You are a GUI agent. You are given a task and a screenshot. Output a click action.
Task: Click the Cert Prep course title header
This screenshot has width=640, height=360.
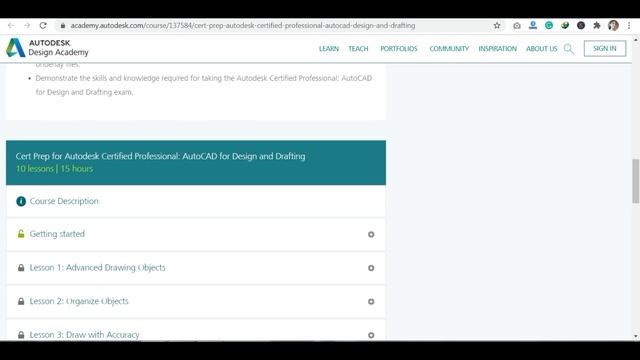click(x=160, y=156)
